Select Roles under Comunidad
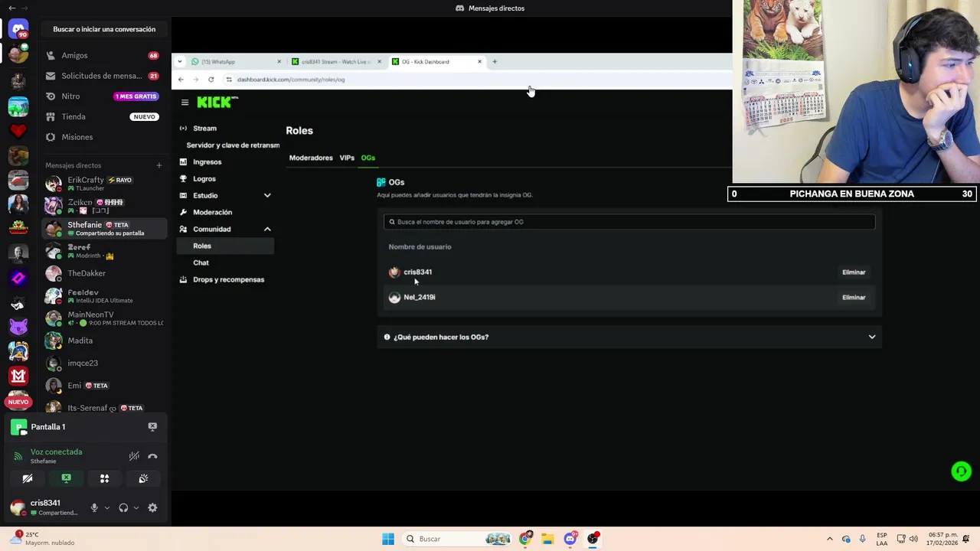 click(x=225, y=246)
